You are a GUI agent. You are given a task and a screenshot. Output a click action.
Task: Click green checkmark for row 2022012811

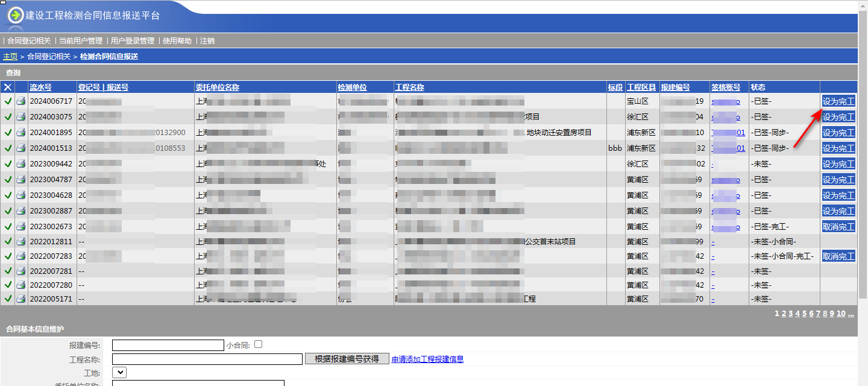(8, 241)
